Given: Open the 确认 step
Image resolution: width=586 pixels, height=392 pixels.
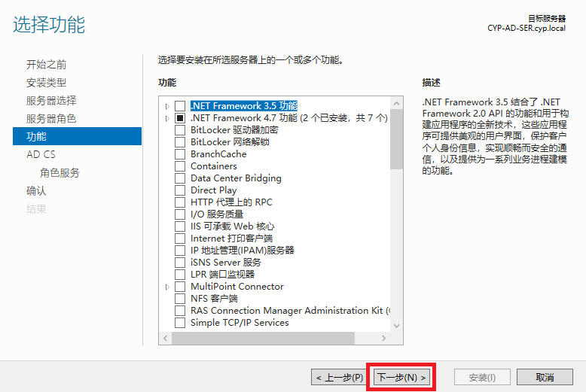Looking at the screenshot, I should pyautogui.click(x=36, y=190).
